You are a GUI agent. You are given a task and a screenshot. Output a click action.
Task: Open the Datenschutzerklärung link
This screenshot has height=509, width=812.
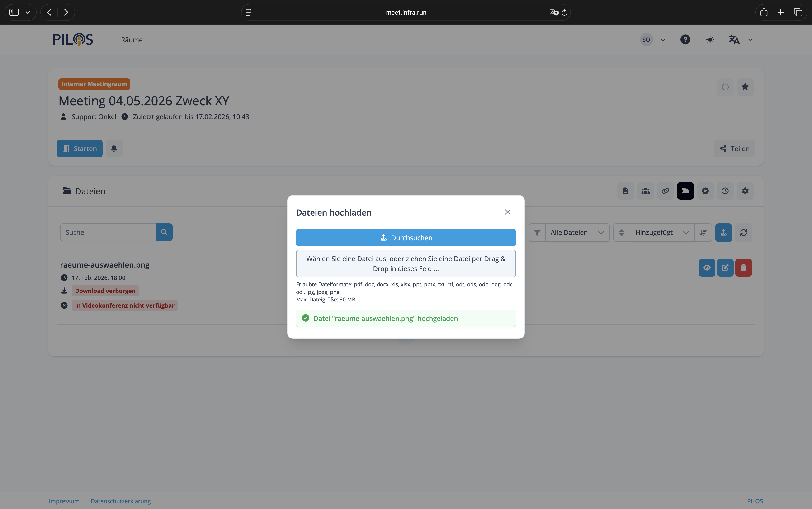(x=121, y=501)
